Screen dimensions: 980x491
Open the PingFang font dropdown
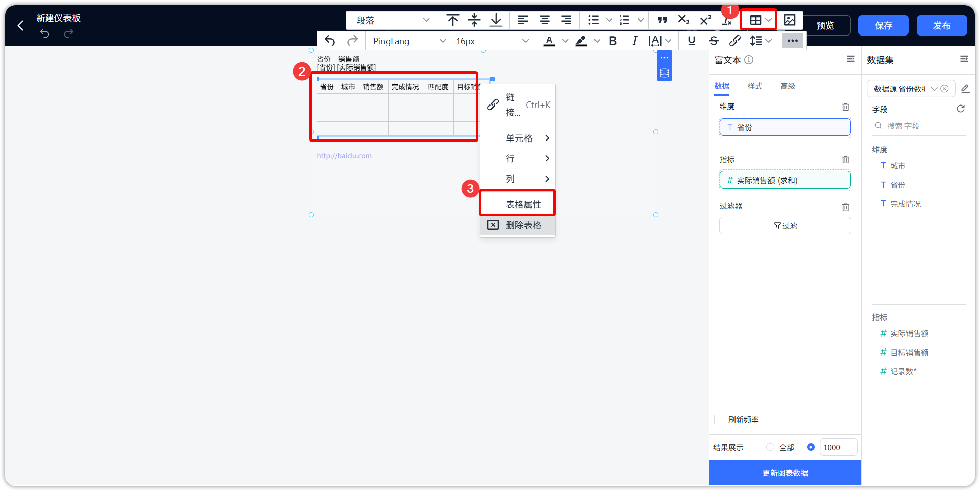click(x=408, y=41)
